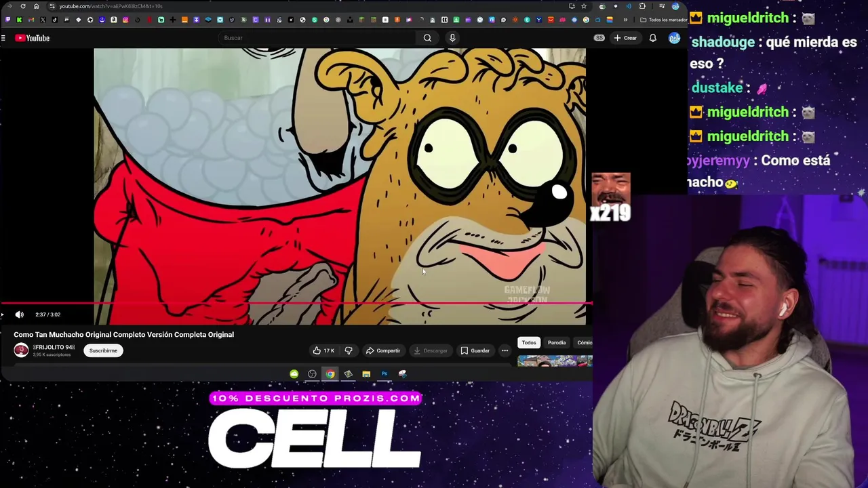Open the first recommended video thumbnail
Image resolution: width=868 pixels, height=488 pixels.
coord(555,361)
